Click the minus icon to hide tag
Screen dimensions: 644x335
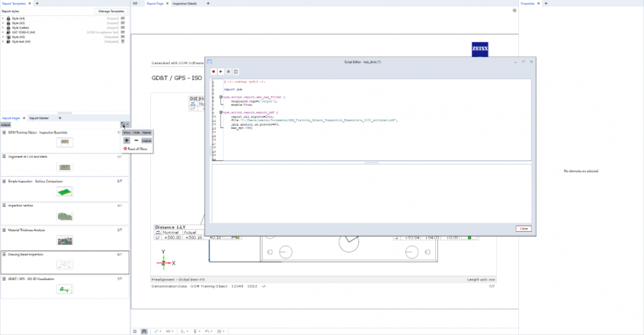pos(136,140)
